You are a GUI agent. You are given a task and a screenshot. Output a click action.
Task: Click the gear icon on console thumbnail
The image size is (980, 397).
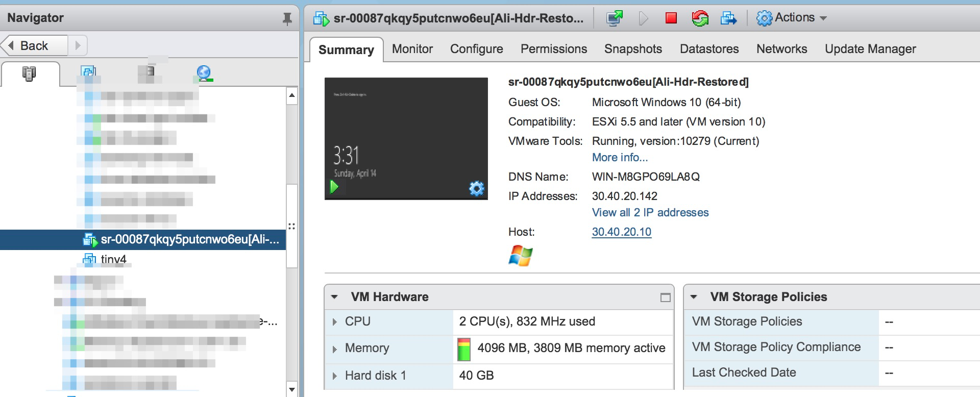click(x=477, y=189)
